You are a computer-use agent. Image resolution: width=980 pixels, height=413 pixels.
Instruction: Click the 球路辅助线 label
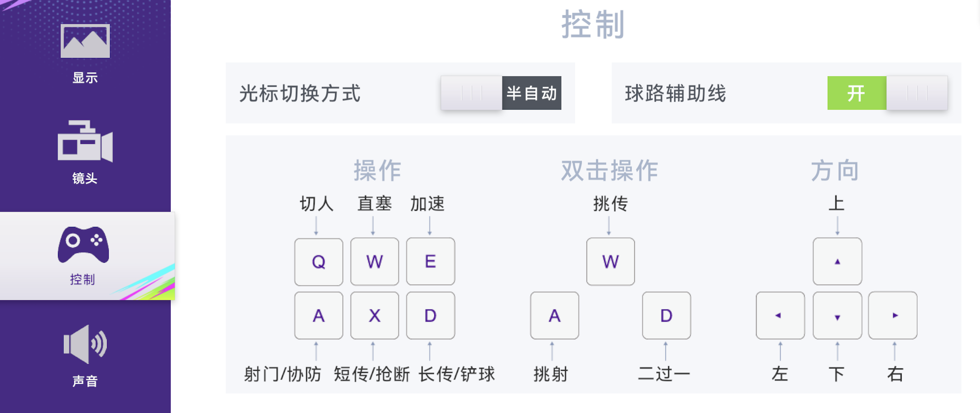point(676,93)
